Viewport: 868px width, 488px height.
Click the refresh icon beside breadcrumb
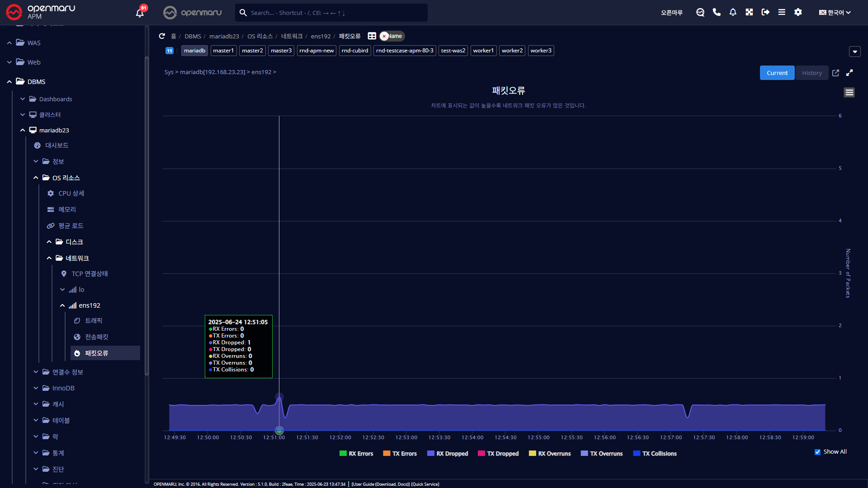pyautogui.click(x=162, y=36)
